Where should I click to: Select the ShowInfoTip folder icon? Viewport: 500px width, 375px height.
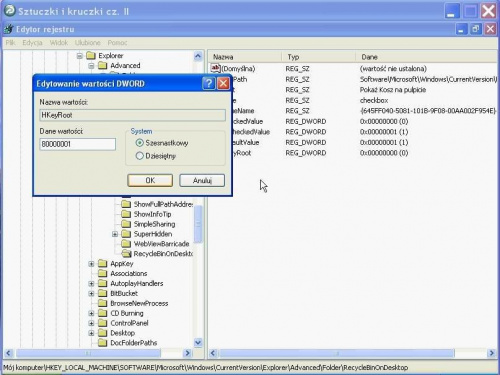pos(126,214)
